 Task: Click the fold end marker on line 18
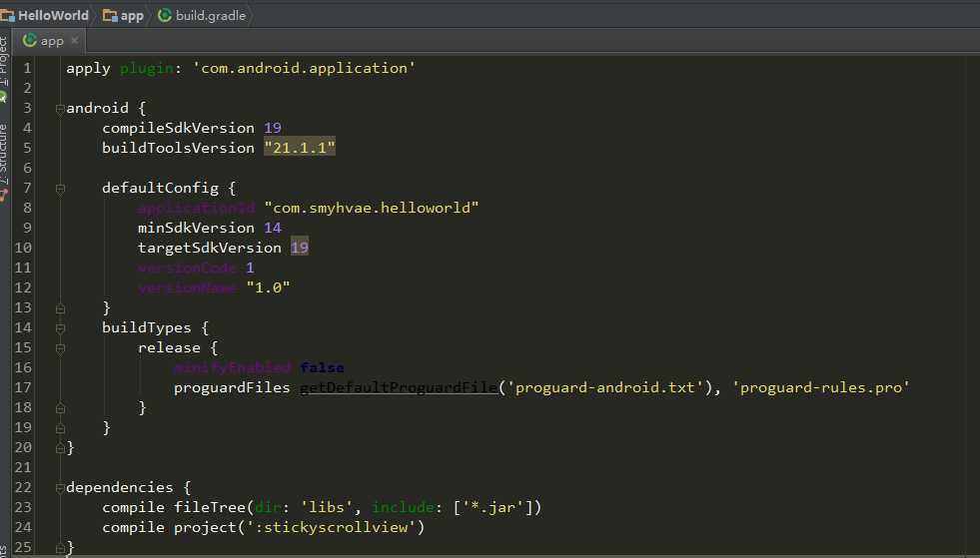pyautogui.click(x=60, y=408)
